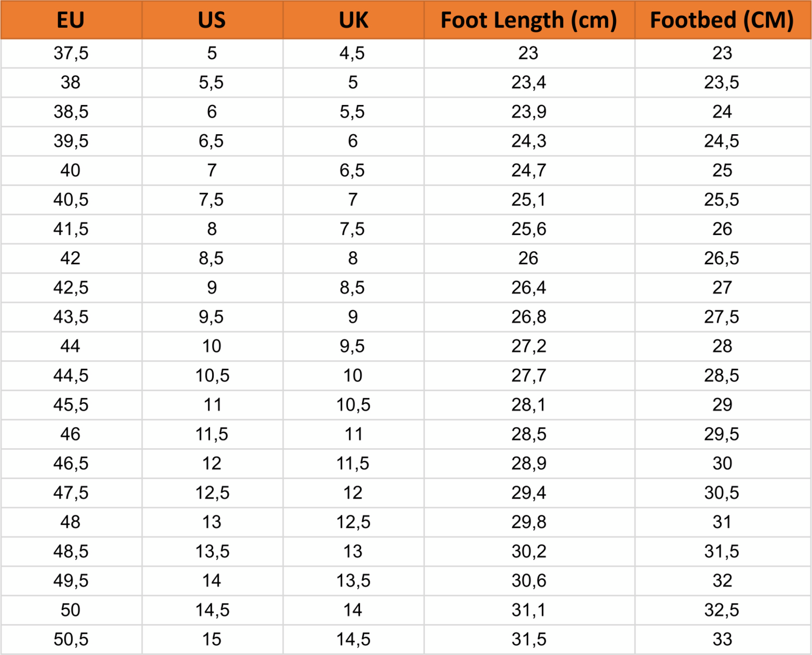Click the UK column header

(353, 20)
